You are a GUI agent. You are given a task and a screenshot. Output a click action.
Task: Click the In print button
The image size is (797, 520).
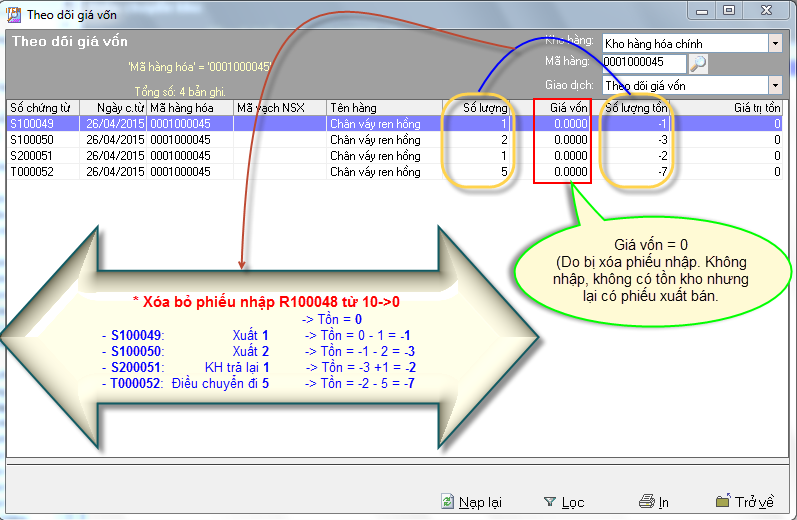coord(654,502)
